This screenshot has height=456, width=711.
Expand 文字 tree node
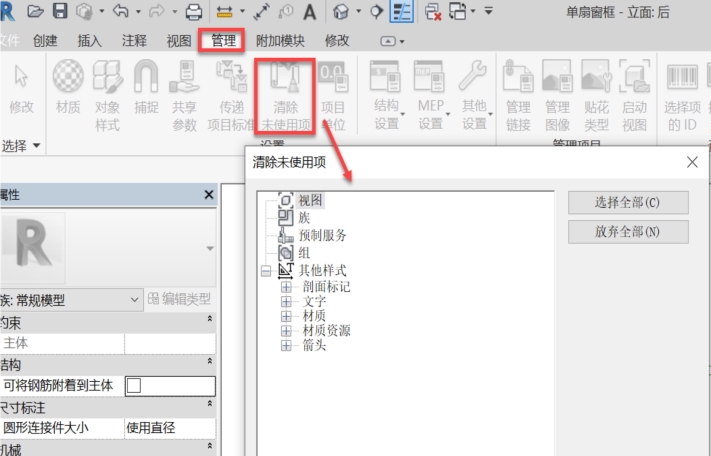[x=286, y=301]
